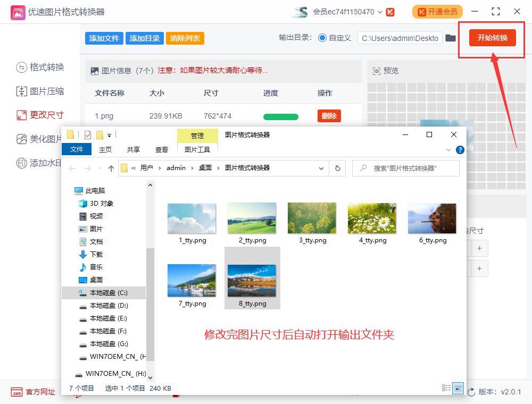This screenshot has height=404, width=532.
Task: Click the green progress bar for 1.png
Action: pyautogui.click(x=280, y=117)
